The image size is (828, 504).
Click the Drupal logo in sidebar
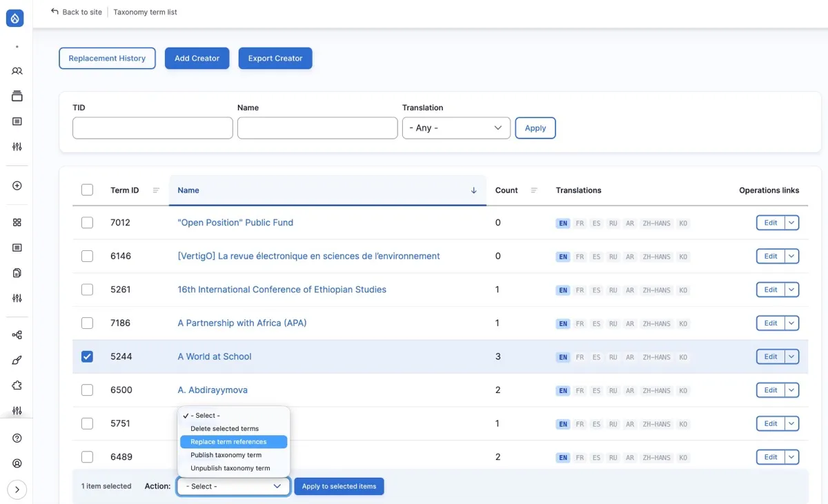(x=15, y=19)
